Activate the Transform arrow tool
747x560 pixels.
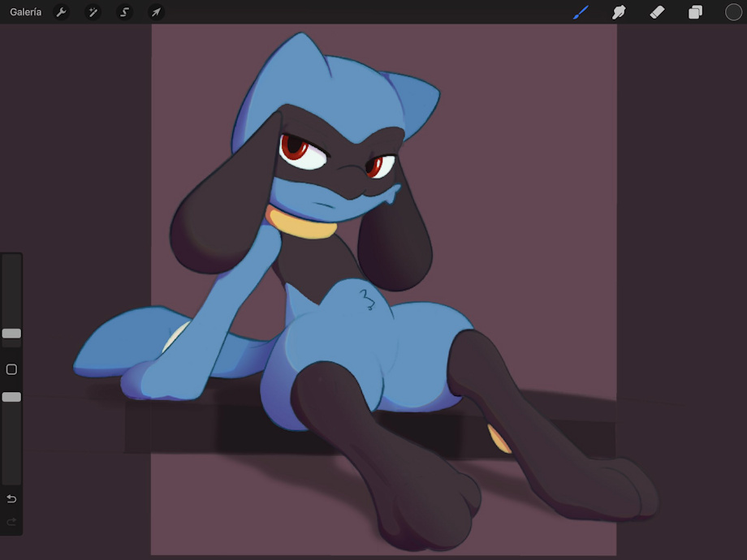[156, 12]
